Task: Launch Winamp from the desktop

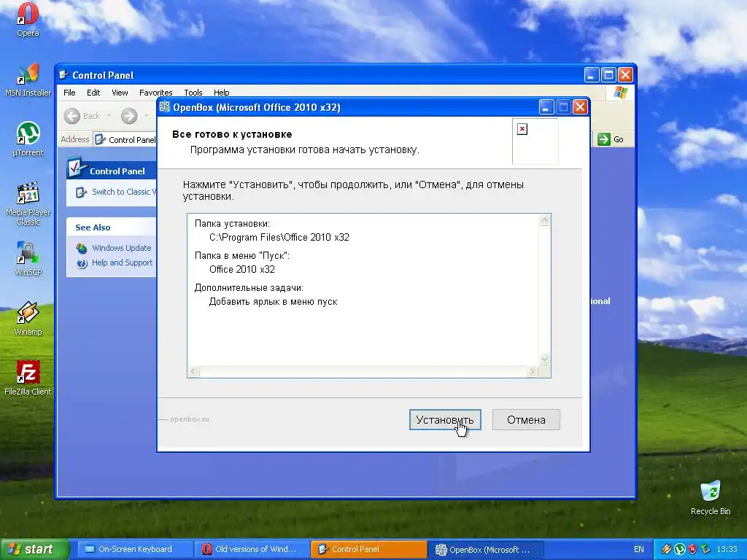Action: click(x=28, y=319)
